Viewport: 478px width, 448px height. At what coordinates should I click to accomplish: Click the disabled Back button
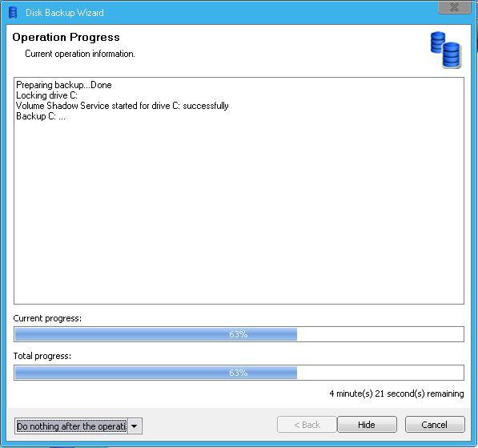[x=307, y=425]
